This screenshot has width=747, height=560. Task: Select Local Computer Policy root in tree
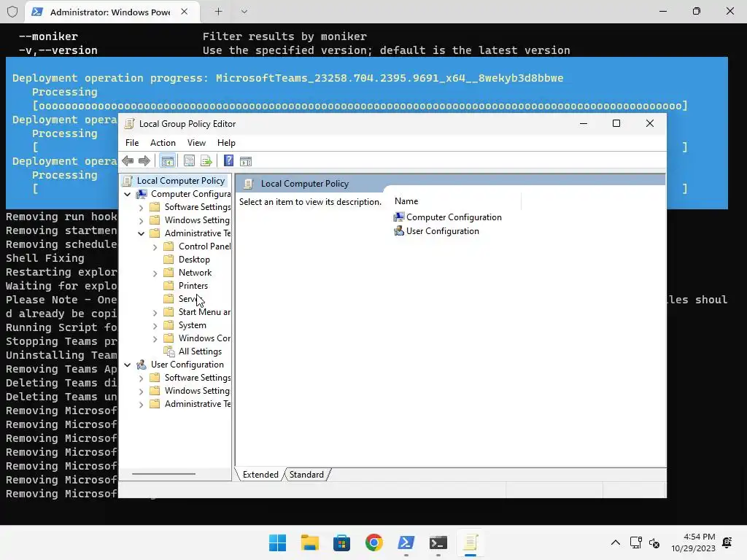tap(181, 181)
